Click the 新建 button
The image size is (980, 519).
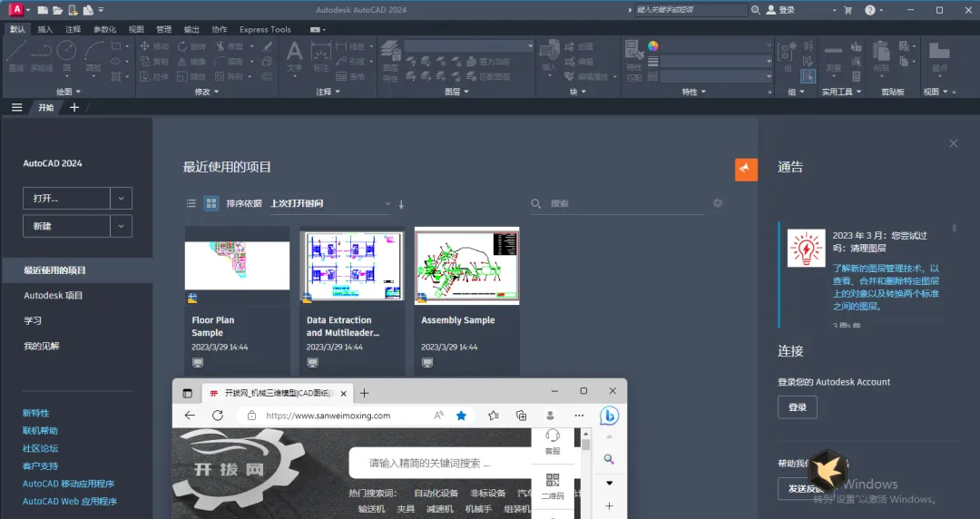click(67, 226)
